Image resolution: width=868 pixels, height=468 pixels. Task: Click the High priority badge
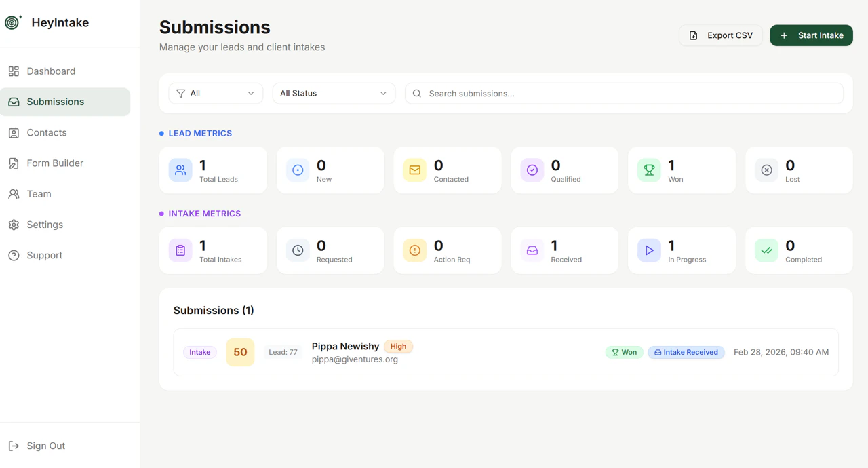398,346
